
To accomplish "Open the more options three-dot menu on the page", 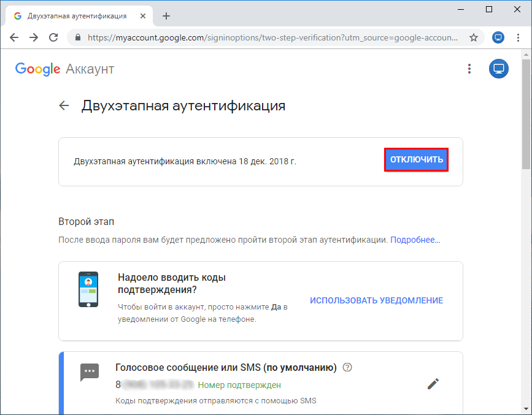I will tap(469, 69).
